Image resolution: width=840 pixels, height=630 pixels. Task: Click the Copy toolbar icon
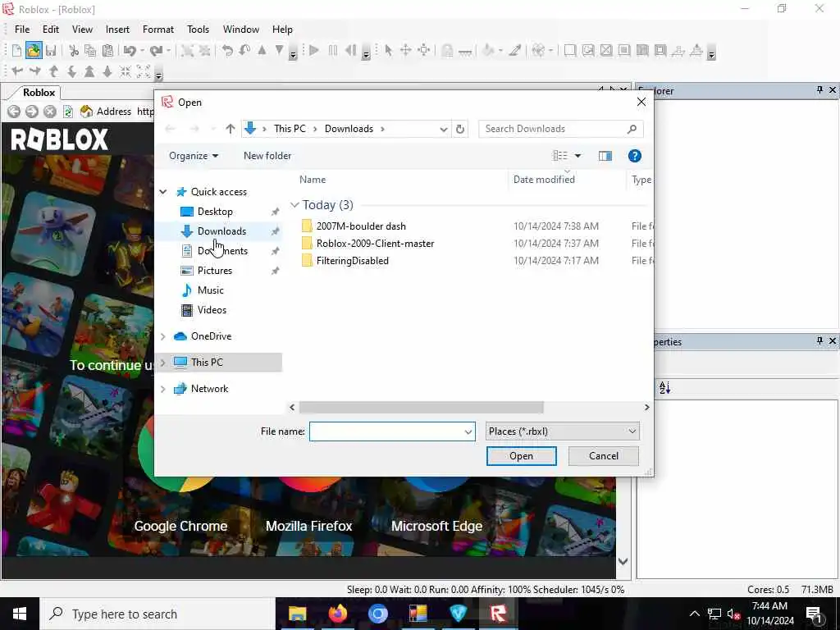tap(90, 51)
